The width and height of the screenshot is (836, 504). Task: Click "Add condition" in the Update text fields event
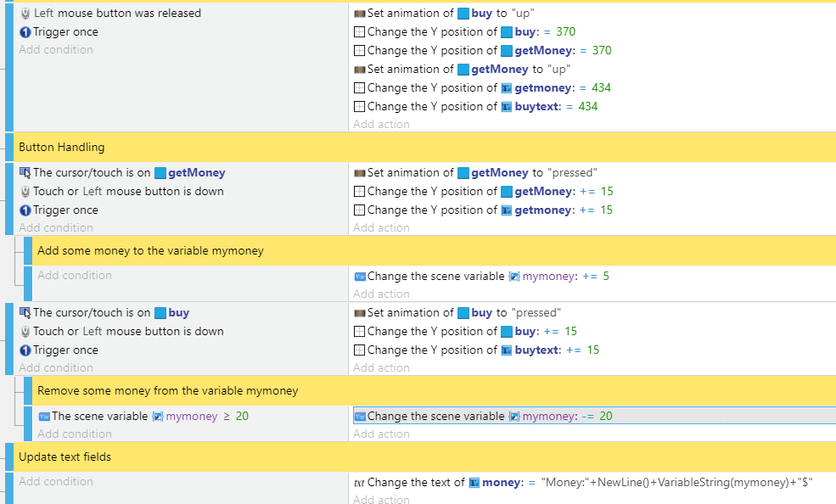(x=56, y=481)
